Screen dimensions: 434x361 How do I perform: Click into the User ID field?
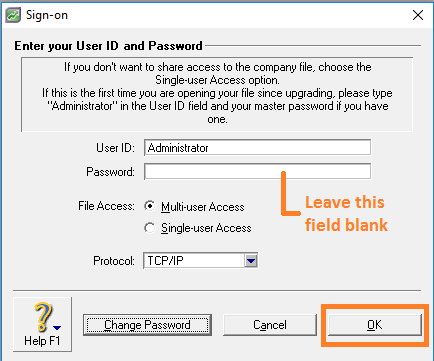click(257, 147)
